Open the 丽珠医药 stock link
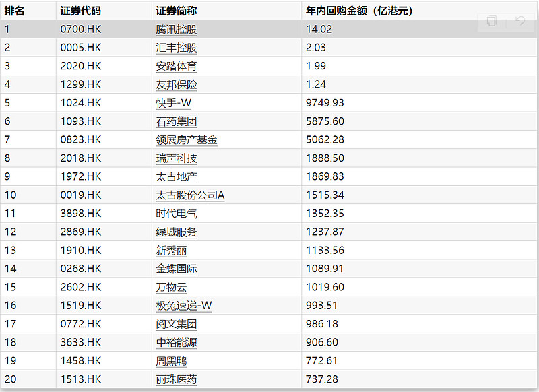This screenshot has width=539, height=392. pos(177,379)
